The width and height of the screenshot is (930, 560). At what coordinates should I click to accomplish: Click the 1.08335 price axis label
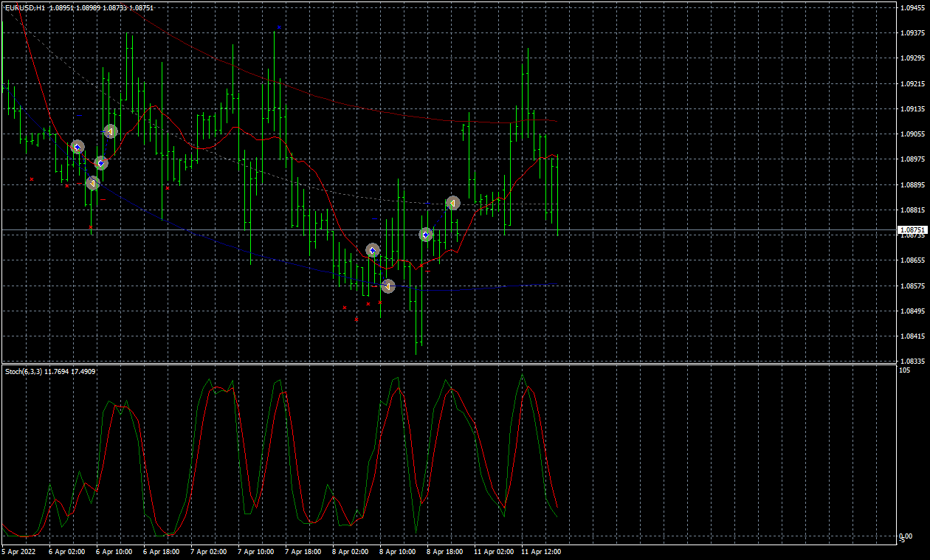pyautogui.click(x=912, y=361)
